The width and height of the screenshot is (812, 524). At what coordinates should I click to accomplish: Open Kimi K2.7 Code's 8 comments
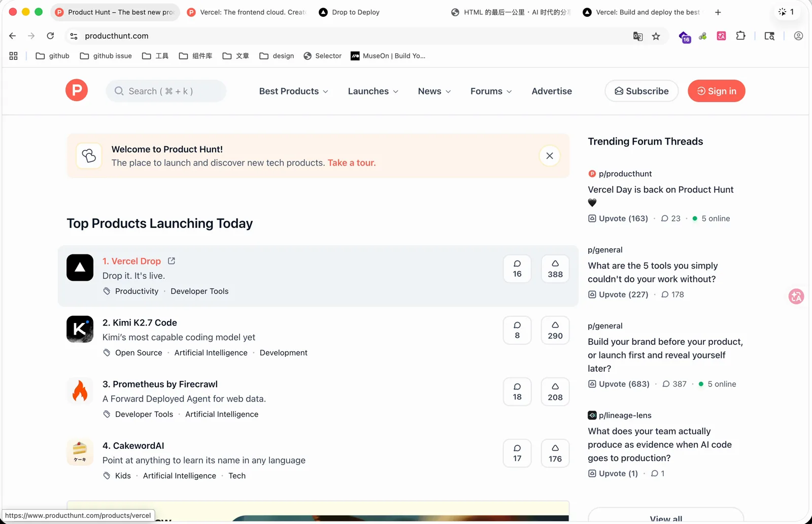517,330
